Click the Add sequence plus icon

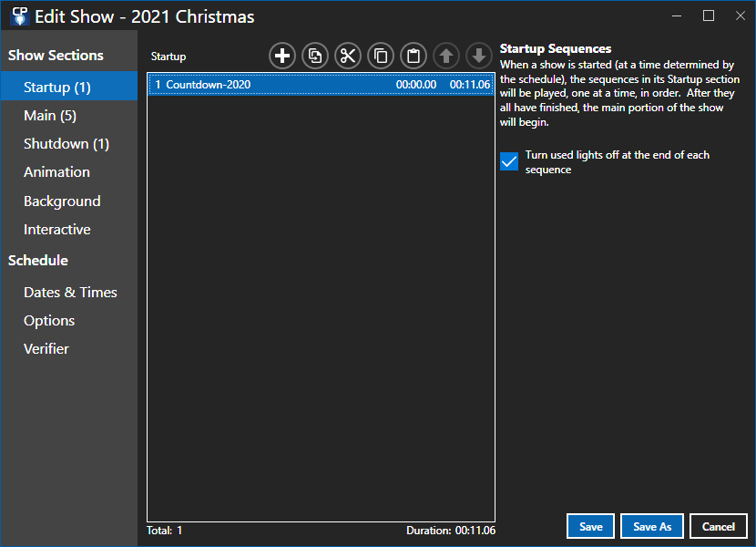pos(282,56)
